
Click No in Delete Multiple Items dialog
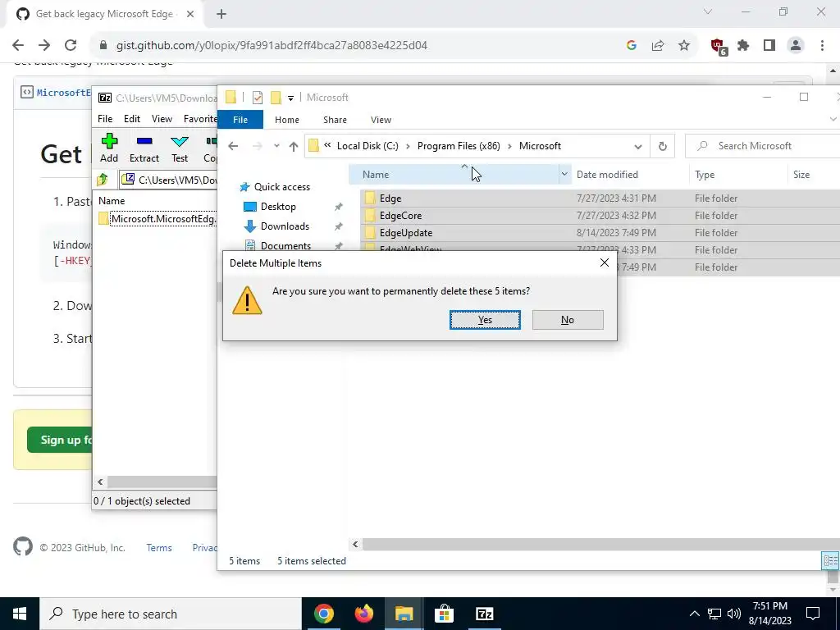pos(568,320)
